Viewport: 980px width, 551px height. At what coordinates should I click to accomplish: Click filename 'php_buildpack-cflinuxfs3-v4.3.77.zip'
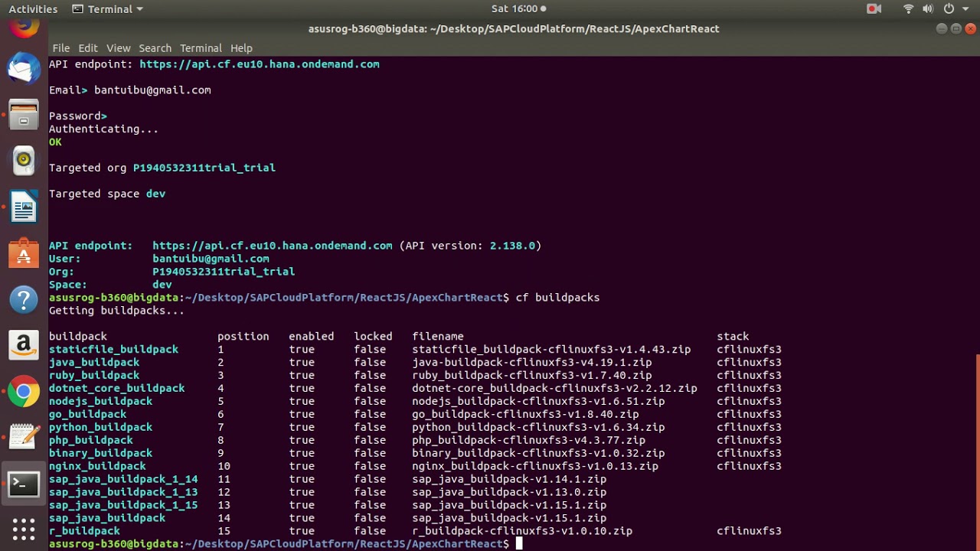[528, 441]
